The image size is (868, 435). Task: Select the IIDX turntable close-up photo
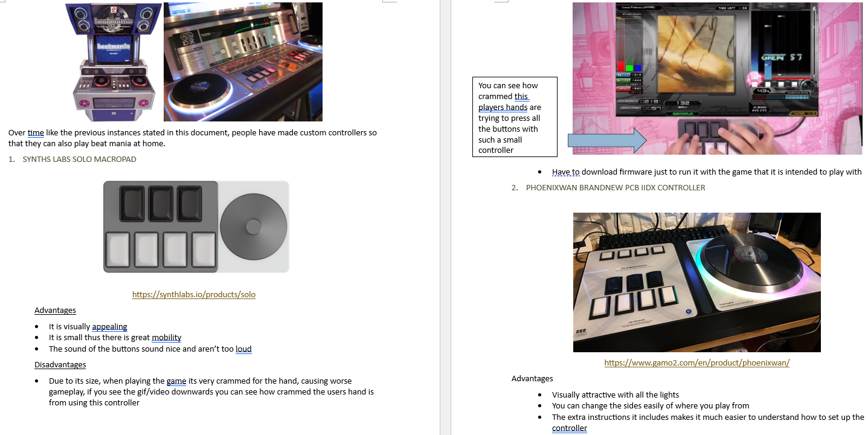[x=243, y=62]
